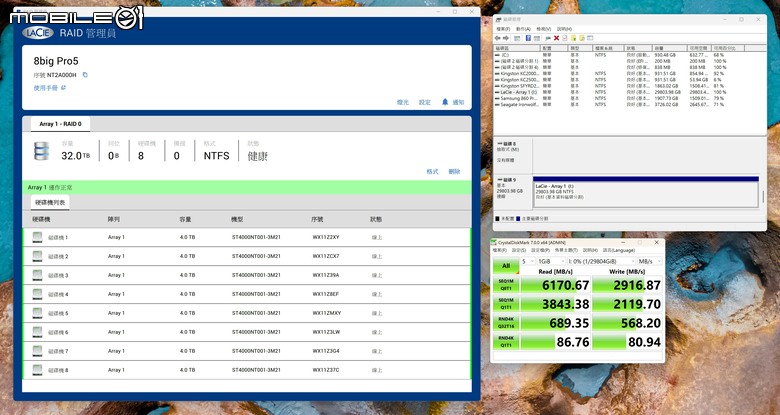Run the SEQ1M Q8T1 test

(505, 285)
